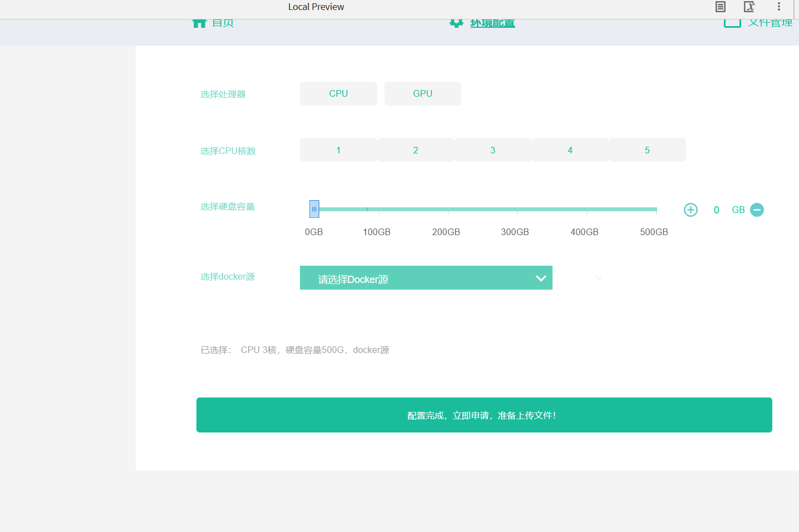This screenshot has height=532, width=799.
Task: Click the minus circle icon beside GB
Action: tap(757, 210)
